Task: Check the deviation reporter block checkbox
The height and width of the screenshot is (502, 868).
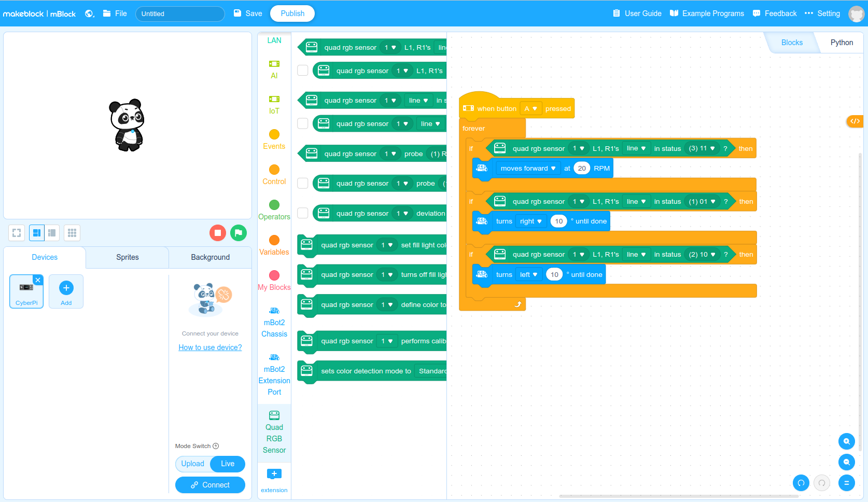Action: [303, 213]
